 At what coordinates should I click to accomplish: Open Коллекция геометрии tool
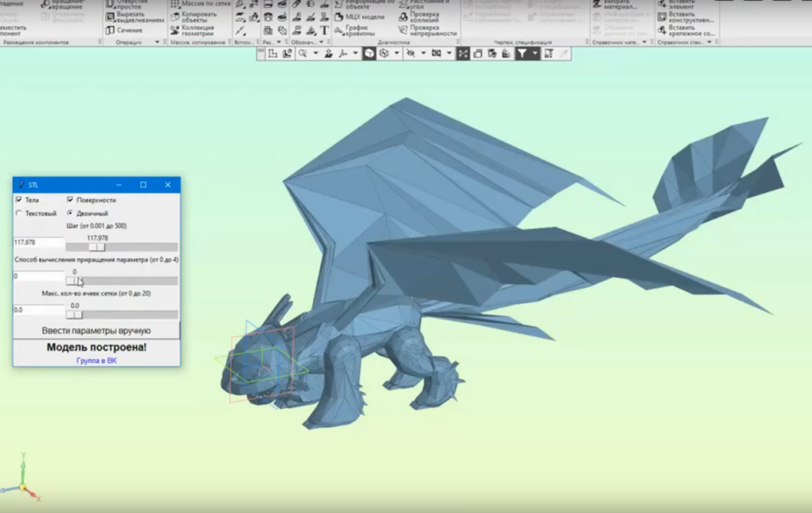[192, 30]
